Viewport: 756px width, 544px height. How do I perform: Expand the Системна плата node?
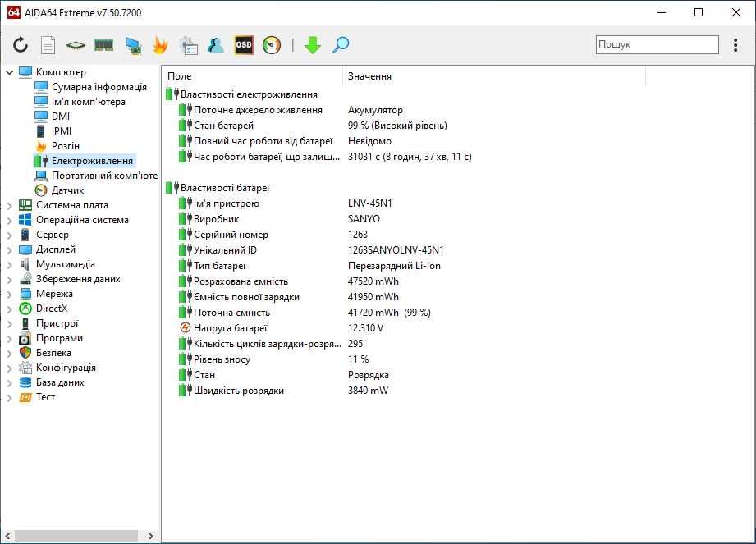tap(9, 206)
